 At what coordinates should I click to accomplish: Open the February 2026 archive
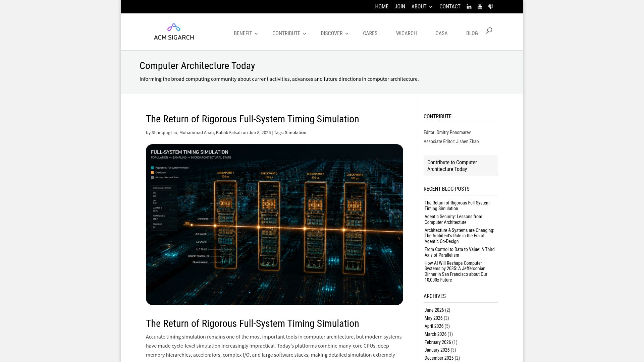click(437, 342)
